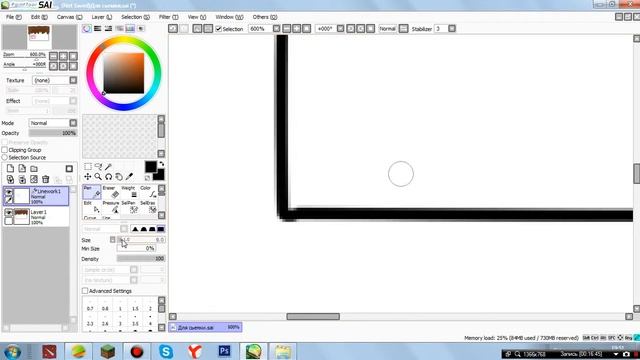Open the Layer menu

pos(102,17)
